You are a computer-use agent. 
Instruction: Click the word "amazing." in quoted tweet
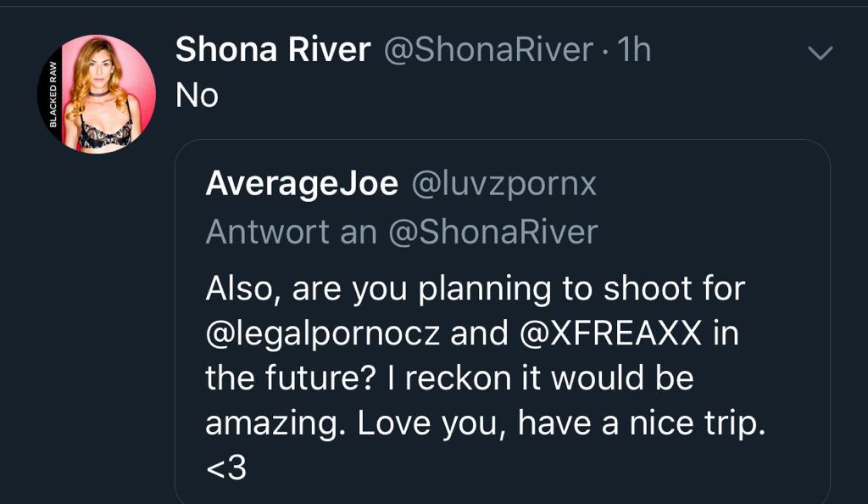(275, 423)
